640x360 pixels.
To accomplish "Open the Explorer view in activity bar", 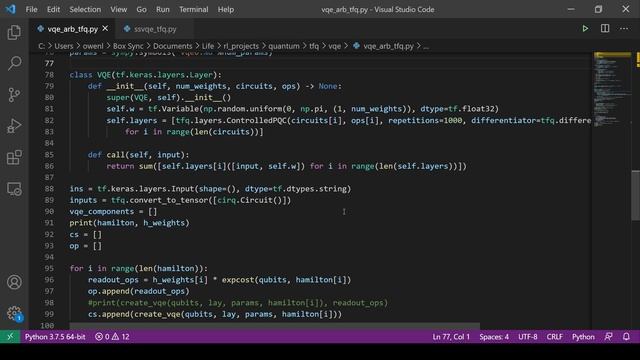I will coord(14,32).
